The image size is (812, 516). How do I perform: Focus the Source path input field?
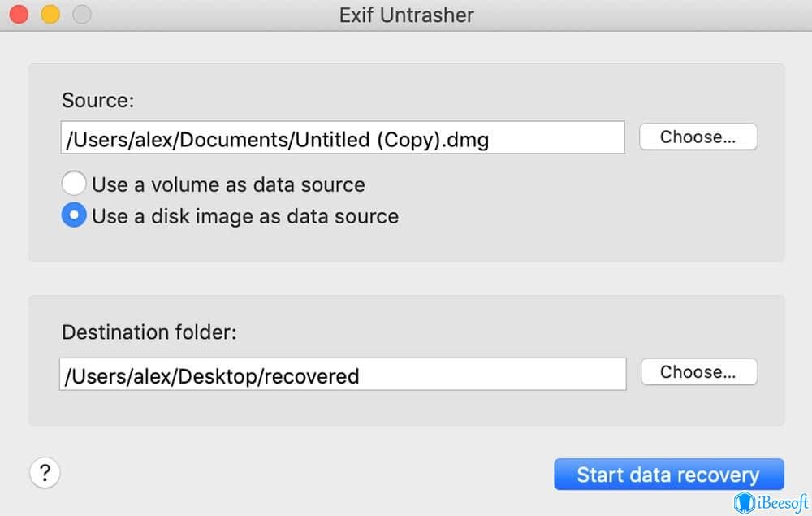pos(341,138)
